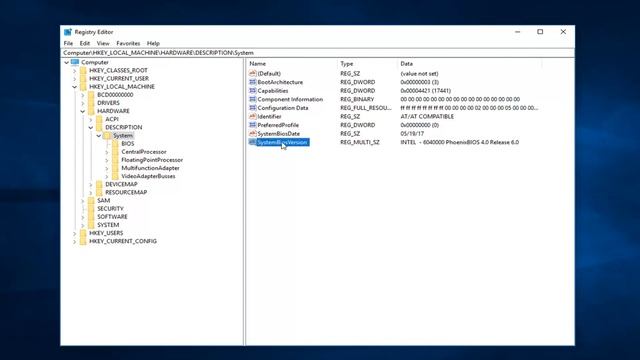Collapse the DESCRIPTION key chevron

pos(91,128)
